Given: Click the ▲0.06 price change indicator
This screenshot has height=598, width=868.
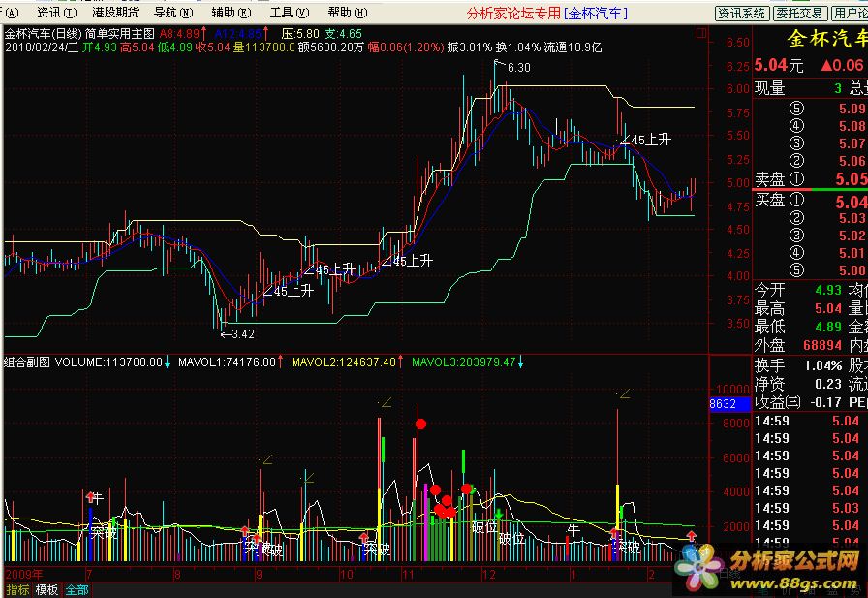Looking at the screenshot, I should tap(843, 65).
